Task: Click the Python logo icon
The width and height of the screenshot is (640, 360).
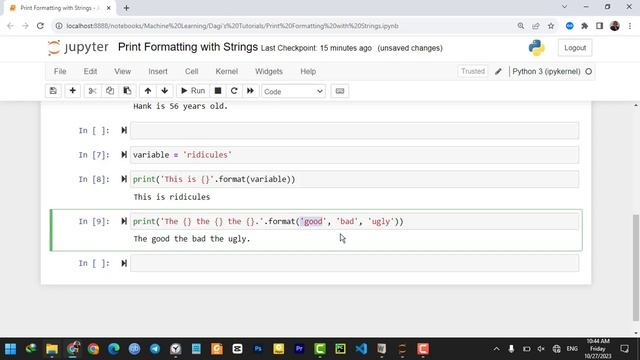Action: (x=536, y=48)
